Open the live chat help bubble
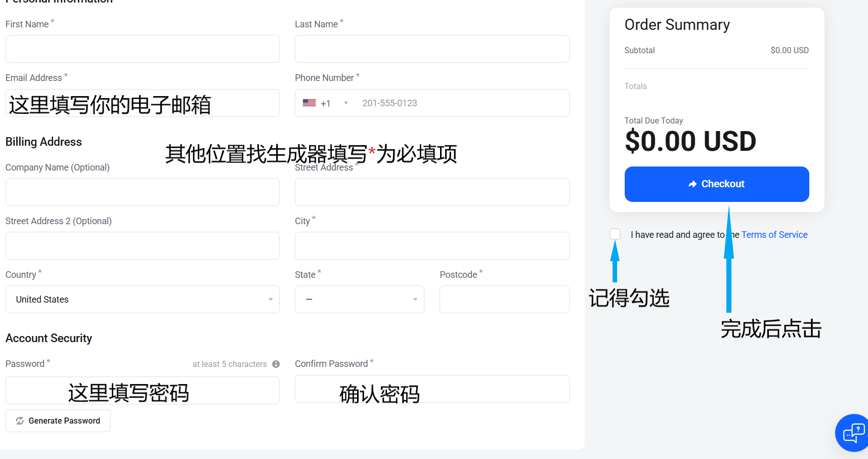The image size is (868, 459). (853, 433)
